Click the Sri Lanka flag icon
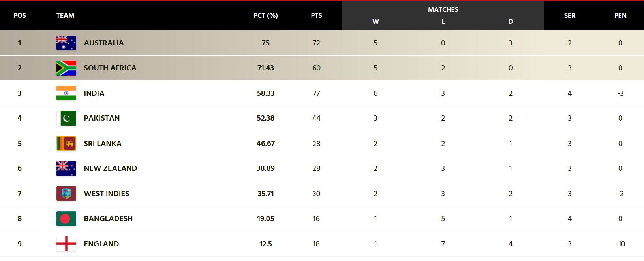The height and width of the screenshot is (261, 644). pos(66,144)
